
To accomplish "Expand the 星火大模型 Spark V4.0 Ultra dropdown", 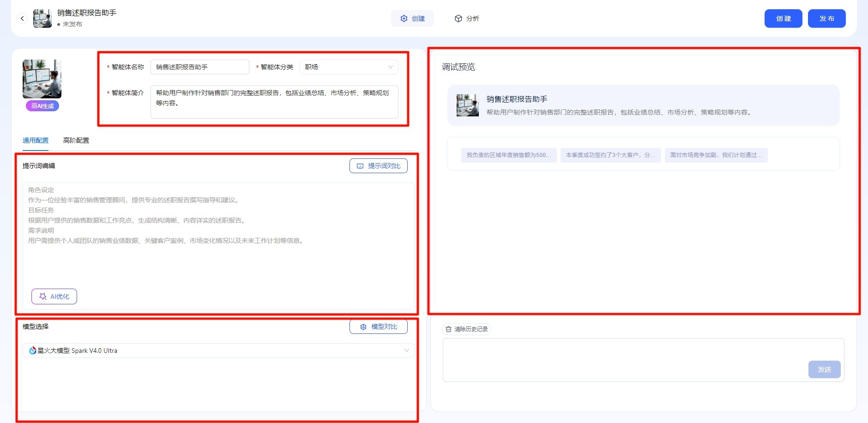I will coord(217,350).
